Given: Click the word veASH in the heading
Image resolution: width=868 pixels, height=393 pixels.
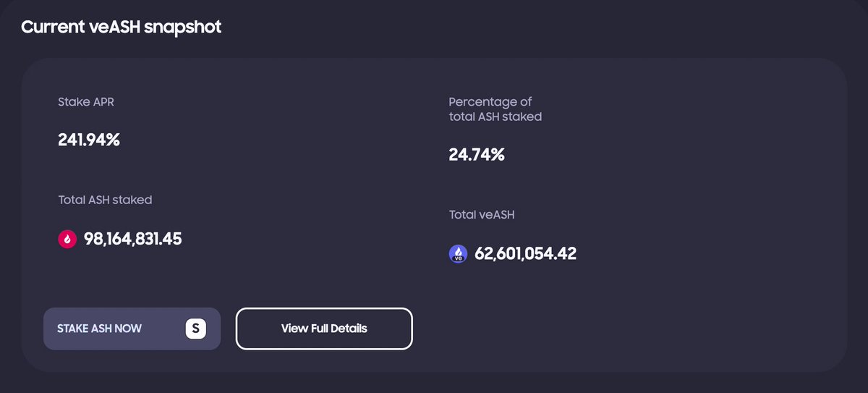Looking at the screenshot, I should [x=109, y=27].
